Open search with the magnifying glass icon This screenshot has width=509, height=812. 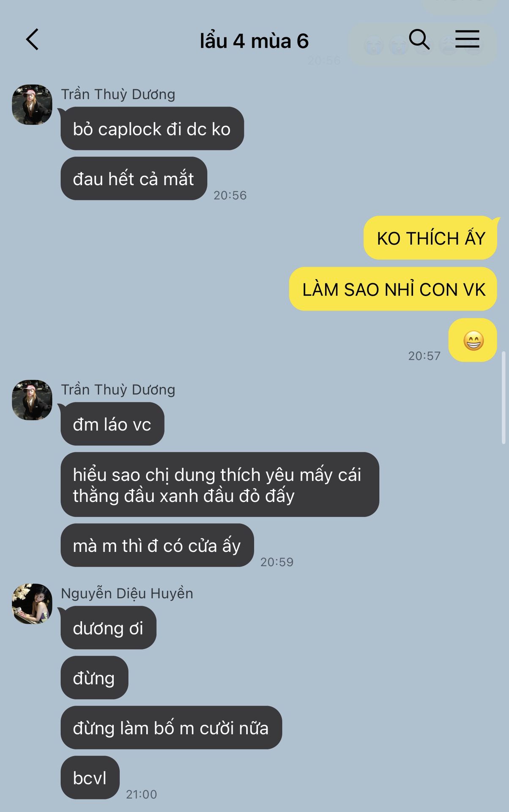pos(419,39)
